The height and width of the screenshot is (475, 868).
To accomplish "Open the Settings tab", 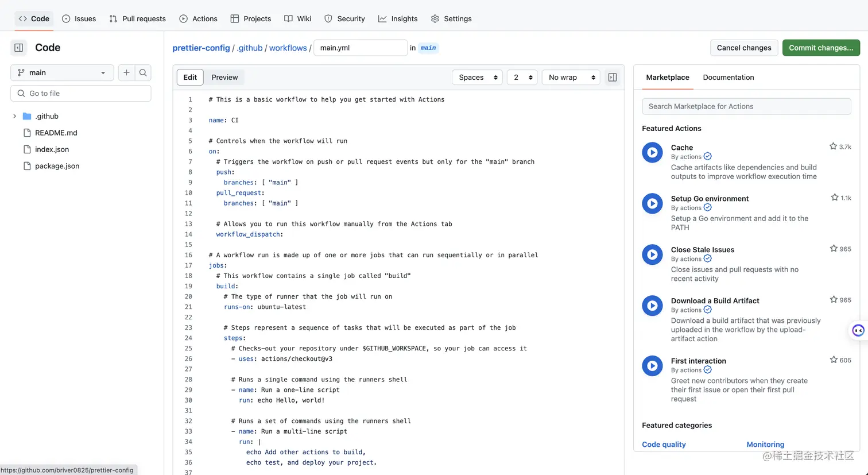I will [x=451, y=18].
